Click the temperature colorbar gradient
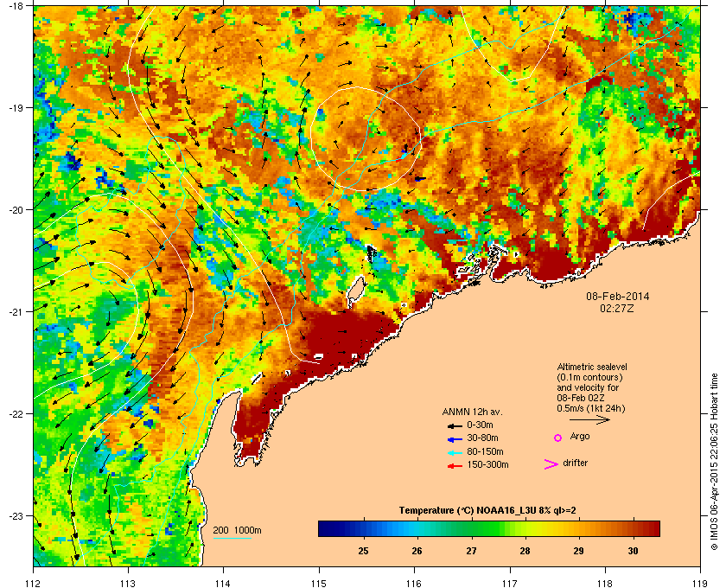The width and height of the screenshot is (726, 588). point(489,528)
